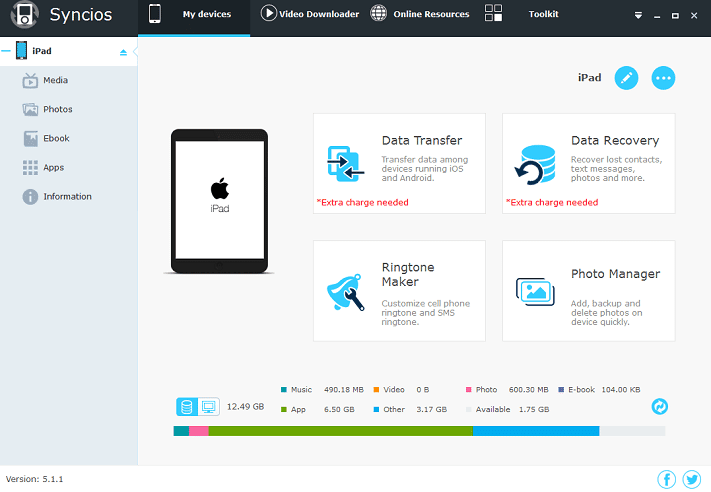
Task: Refresh the storage information
Action: (x=660, y=406)
